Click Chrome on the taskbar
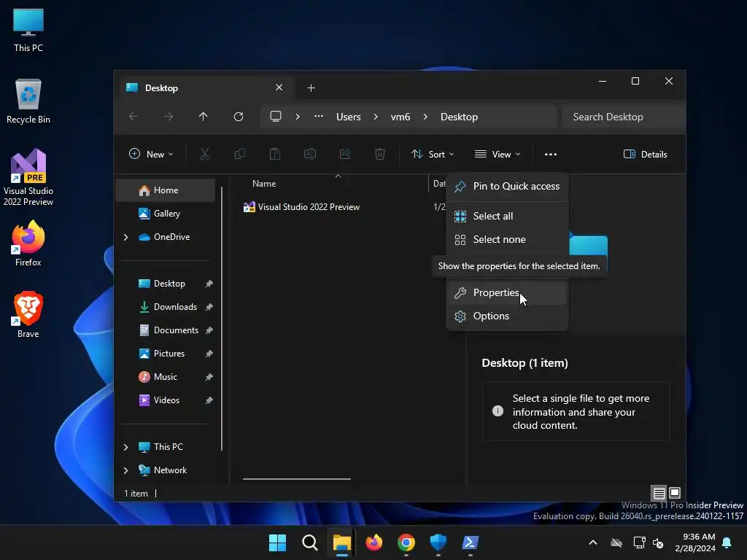Viewport: 747px width, 560px height. tap(406, 542)
